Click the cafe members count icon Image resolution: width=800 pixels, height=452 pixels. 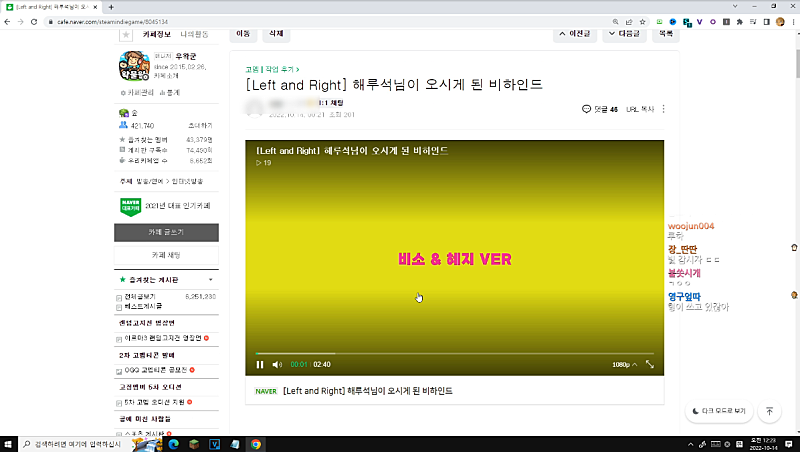[123, 125]
